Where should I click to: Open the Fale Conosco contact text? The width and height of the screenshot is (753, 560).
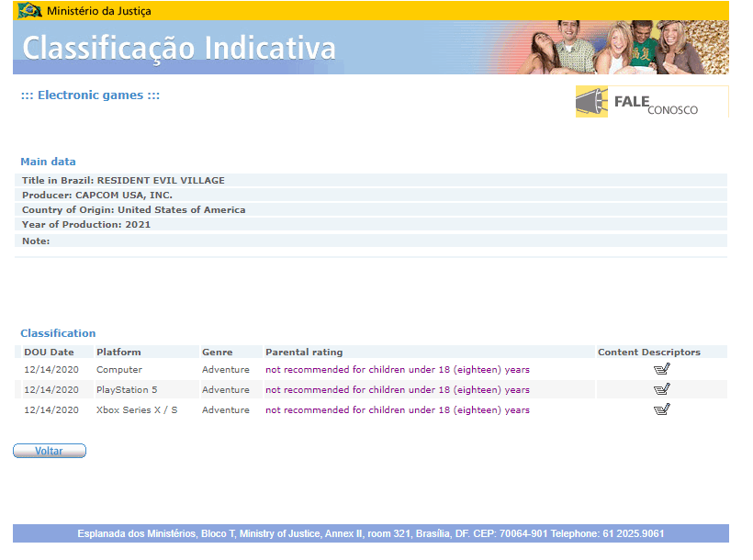coord(656,105)
